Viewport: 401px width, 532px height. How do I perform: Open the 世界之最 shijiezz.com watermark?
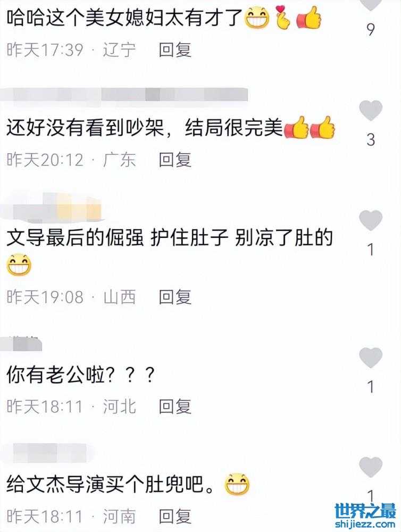click(x=365, y=516)
